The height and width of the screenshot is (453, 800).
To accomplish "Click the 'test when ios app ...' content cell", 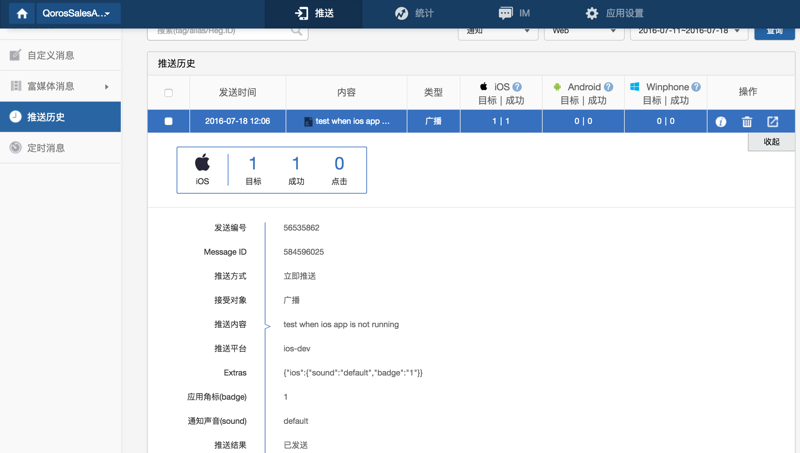I will [347, 121].
